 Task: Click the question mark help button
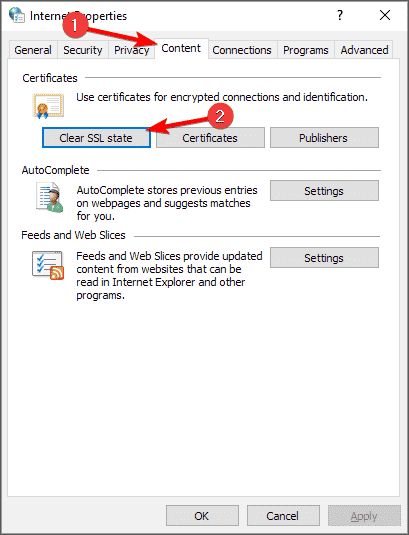(339, 15)
